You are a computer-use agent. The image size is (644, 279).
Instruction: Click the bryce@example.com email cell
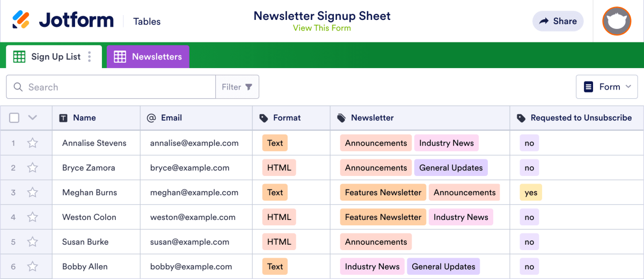coord(196,167)
